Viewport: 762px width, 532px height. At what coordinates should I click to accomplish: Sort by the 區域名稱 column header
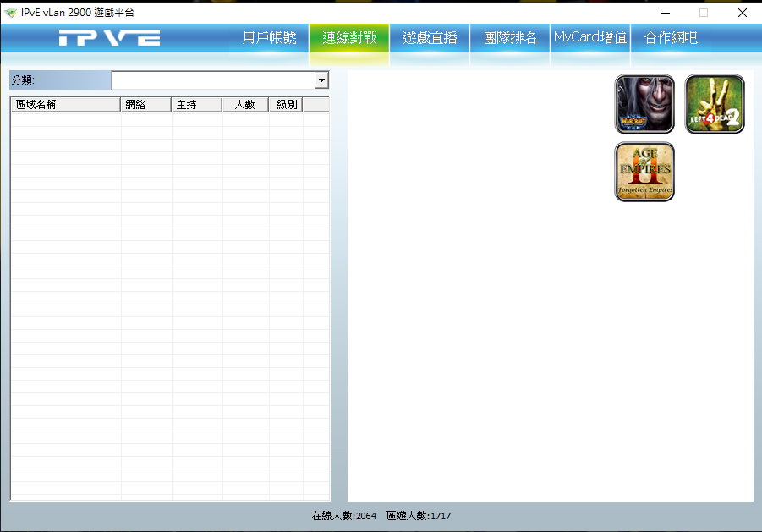[x=66, y=105]
